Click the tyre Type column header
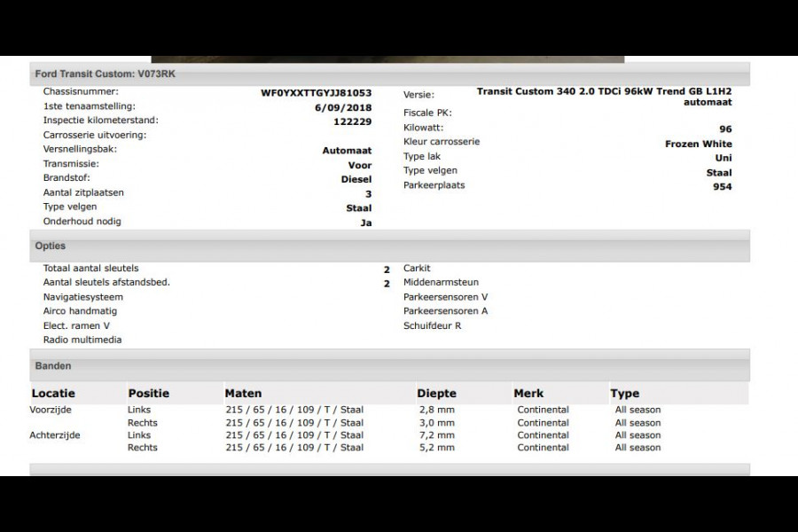Viewport: 798px width, 532px height. pyautogui.click(x=624, y=394)
